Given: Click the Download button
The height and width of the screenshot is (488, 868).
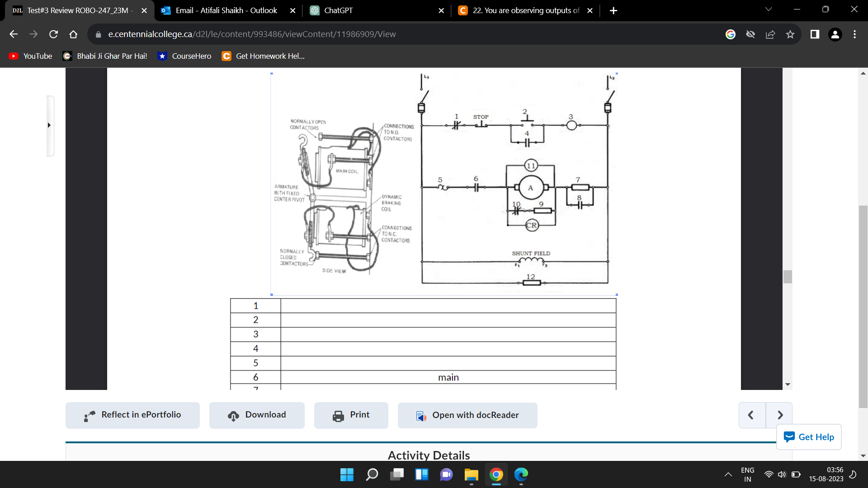Looking at the screenshot, I should click(x=256, y=415).
